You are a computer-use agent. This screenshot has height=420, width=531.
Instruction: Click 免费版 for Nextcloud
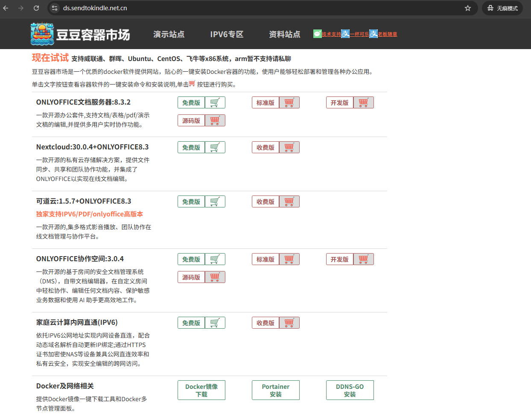pos(191,147)
